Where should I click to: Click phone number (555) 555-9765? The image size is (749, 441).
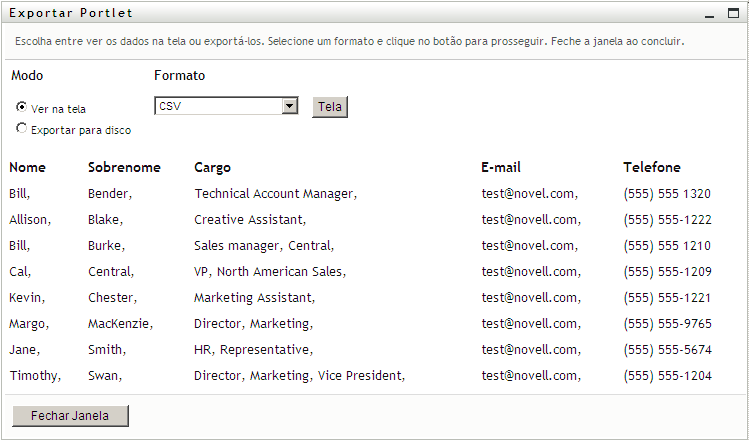[x=667, y=324]
